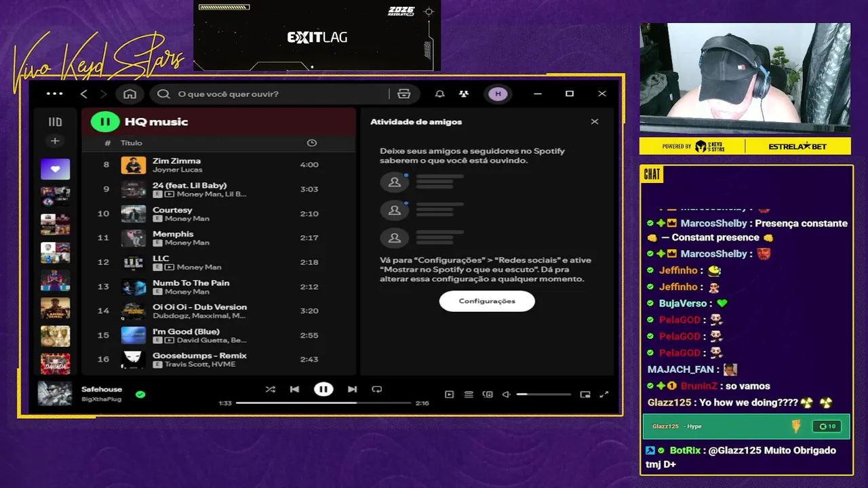Viewport: 868px width, 488px height.
Task: Select the song Oi Oi Oi - Dub Version
Action: point(218,311)
